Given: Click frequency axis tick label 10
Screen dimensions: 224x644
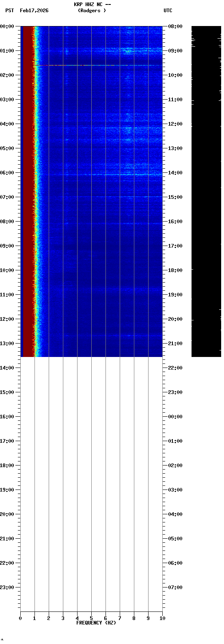Looking at the screenshot, I should [162, 618].
